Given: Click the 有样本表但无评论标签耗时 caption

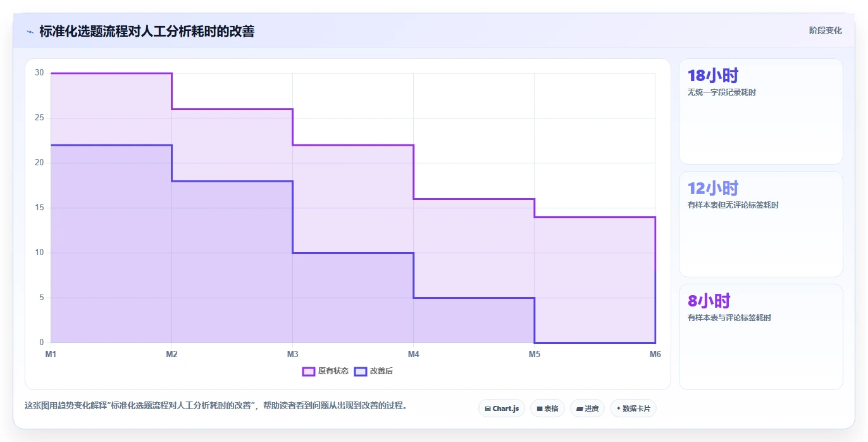Looking at the screenshot, I should pyautogui.click(x=733, y=205).
